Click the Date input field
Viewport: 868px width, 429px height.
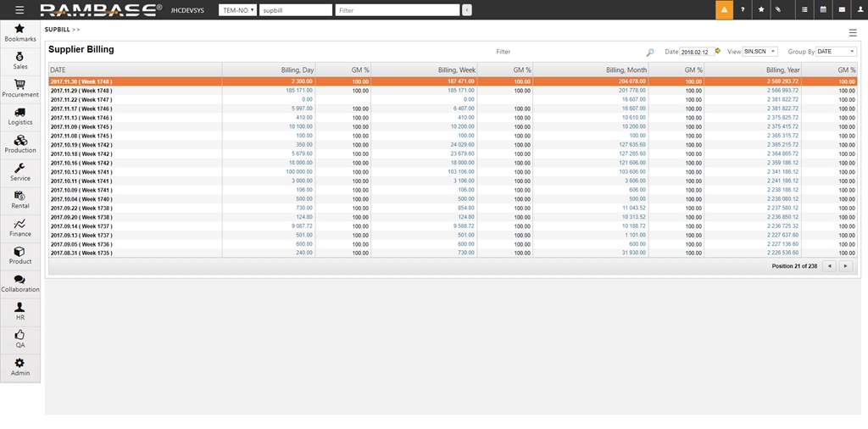(696, 52)
